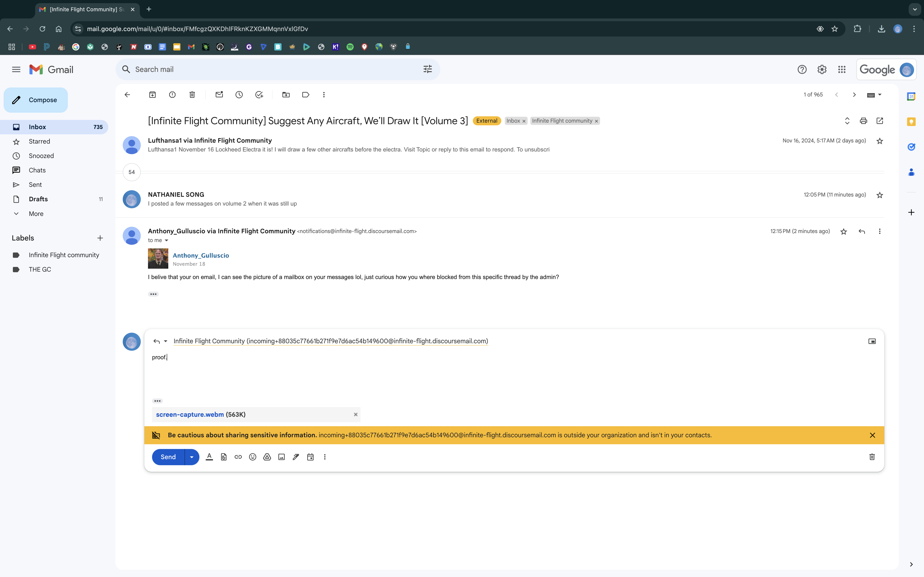Viewport: 924px width, 577px height.
Task: Click the Report spam icon
Action: pyautogui.click(x=172, y=95)
